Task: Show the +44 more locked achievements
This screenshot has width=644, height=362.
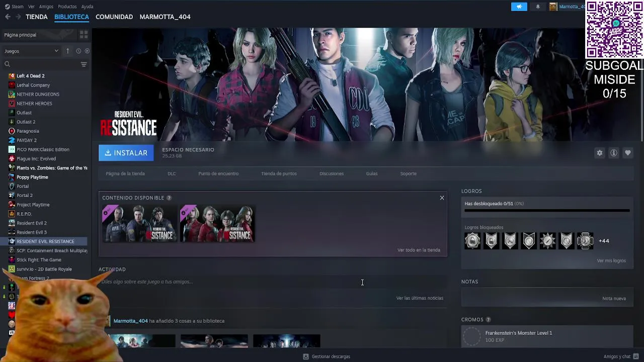Action: [x=604, y=241]
